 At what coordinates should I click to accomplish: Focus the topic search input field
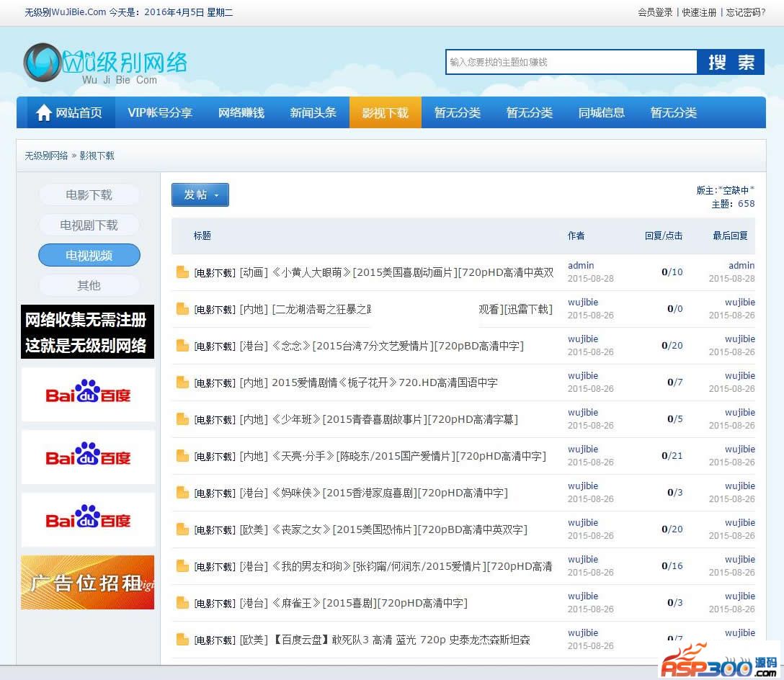click(571, 63)
